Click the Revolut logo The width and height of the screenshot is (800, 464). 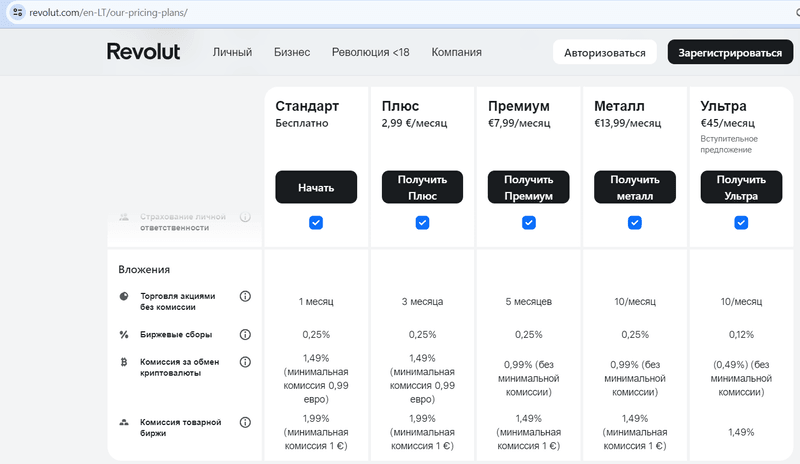click(143, 52)
